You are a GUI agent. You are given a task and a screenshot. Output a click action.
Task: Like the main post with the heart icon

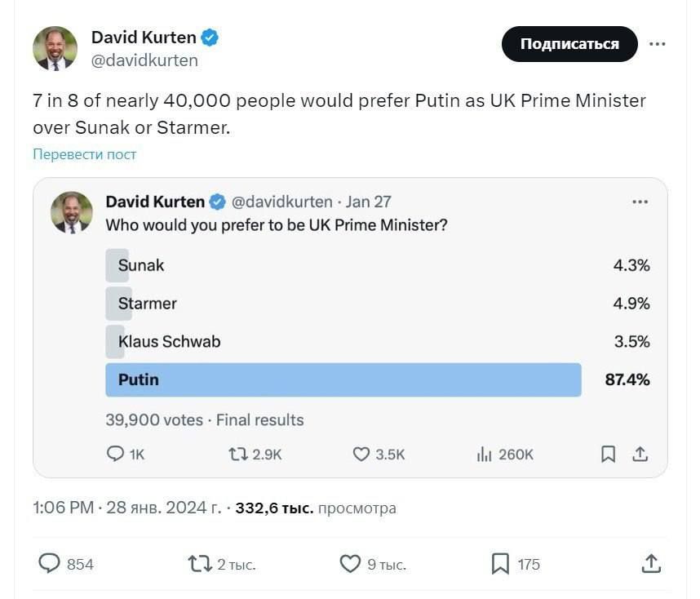[x=350, y=563]
